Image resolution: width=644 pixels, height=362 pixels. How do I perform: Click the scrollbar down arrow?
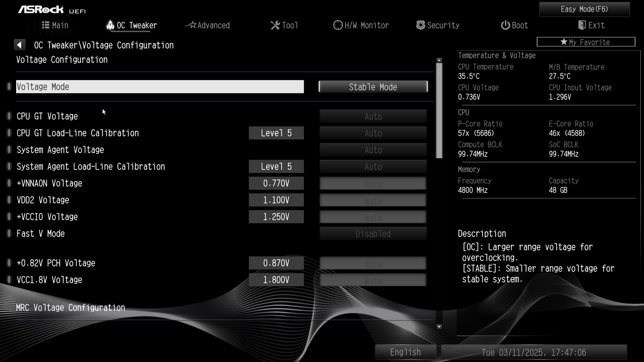pyautogui.click(x=439, y=327)
